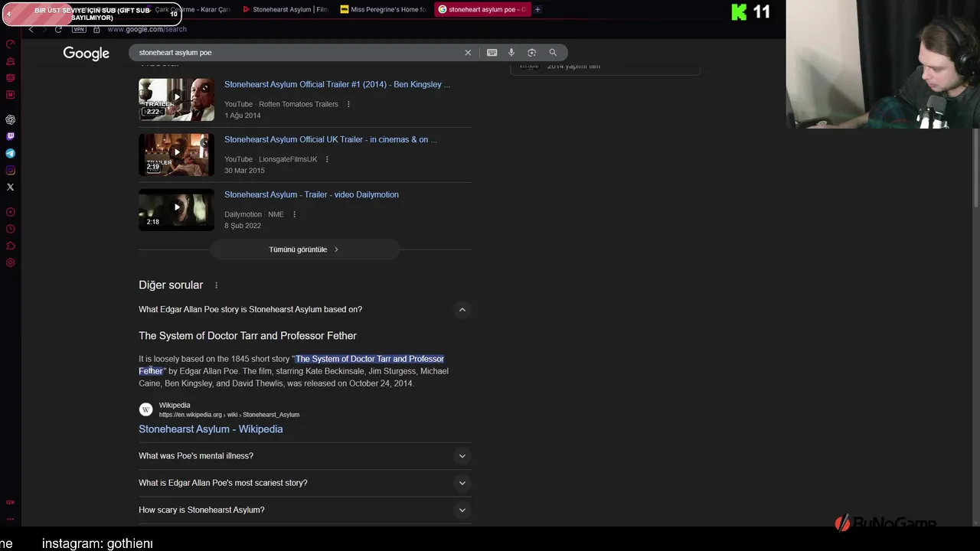
Task: Open on-screen keyboard icon in search bar
Action: click(492, 53)
